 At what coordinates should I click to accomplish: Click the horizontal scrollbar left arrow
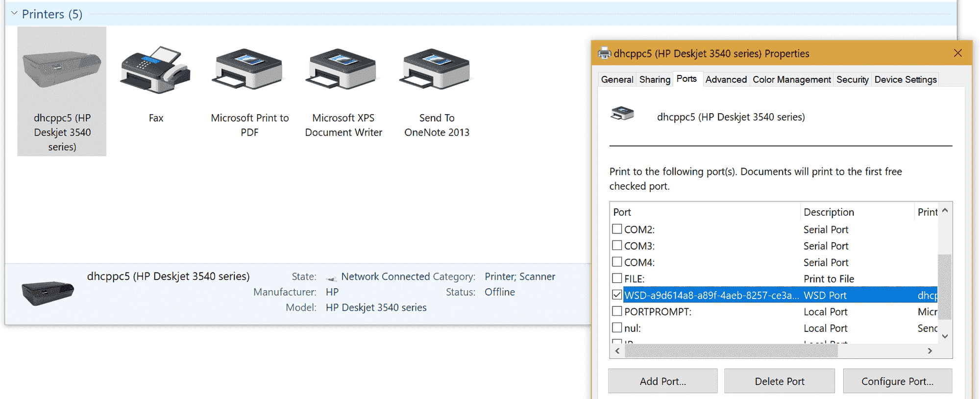click(617, 351)
